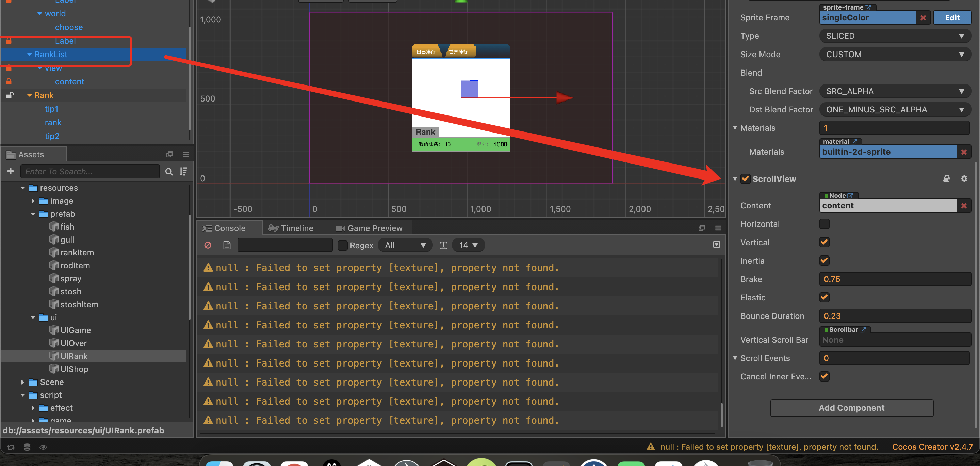
Task: Click the assets sort order icon
Action: [x=184, y=172]
